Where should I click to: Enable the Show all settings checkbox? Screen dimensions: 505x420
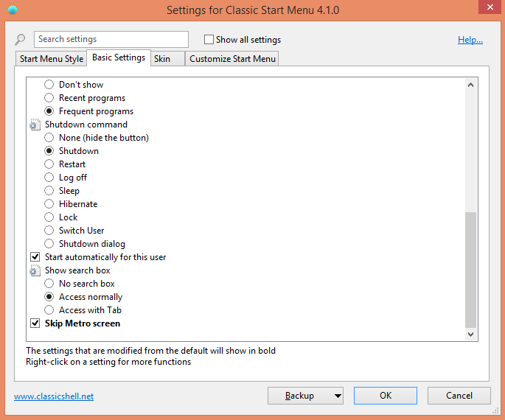coord(209,40)
